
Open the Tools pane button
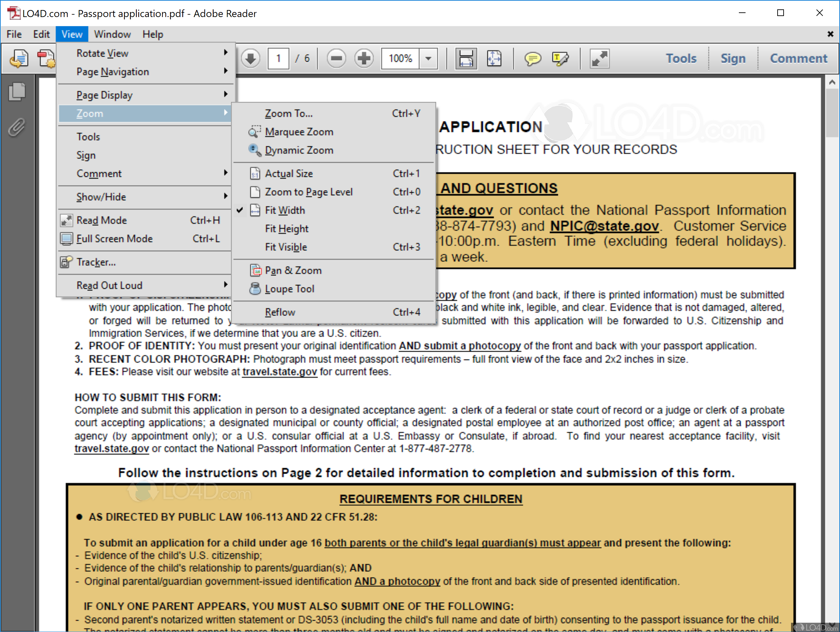tap(681, 58)
